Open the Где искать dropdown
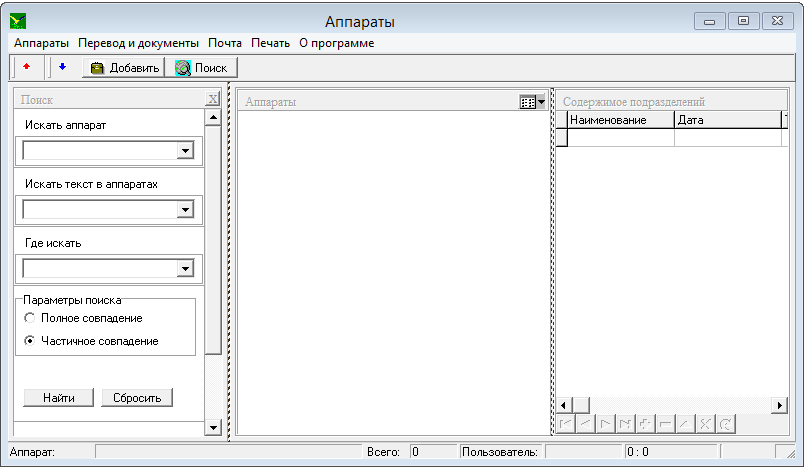The width and height of the screenshot is (808, 468). [185, 268]
